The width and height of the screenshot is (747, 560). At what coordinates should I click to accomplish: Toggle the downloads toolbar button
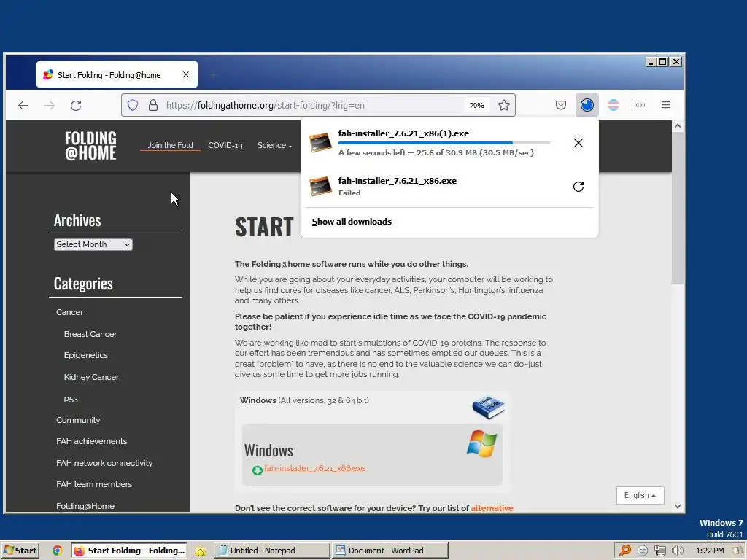pyautogui.click(x=587, y=105)
